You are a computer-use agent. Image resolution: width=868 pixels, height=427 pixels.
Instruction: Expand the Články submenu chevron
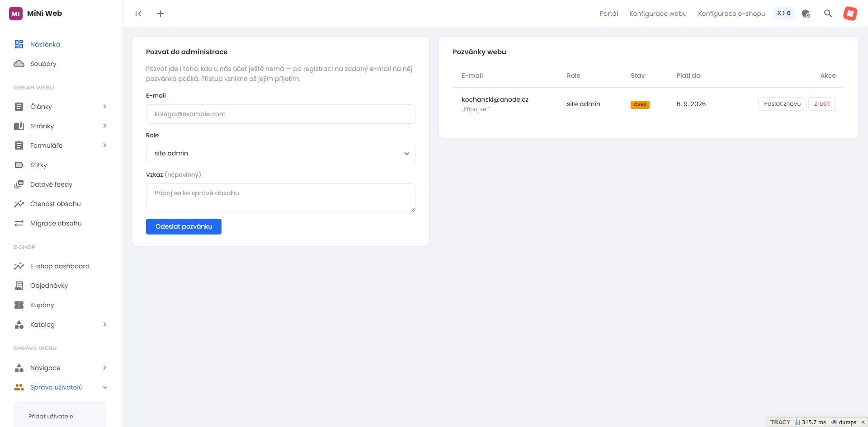pyautogui.click(x=104, y=107)
